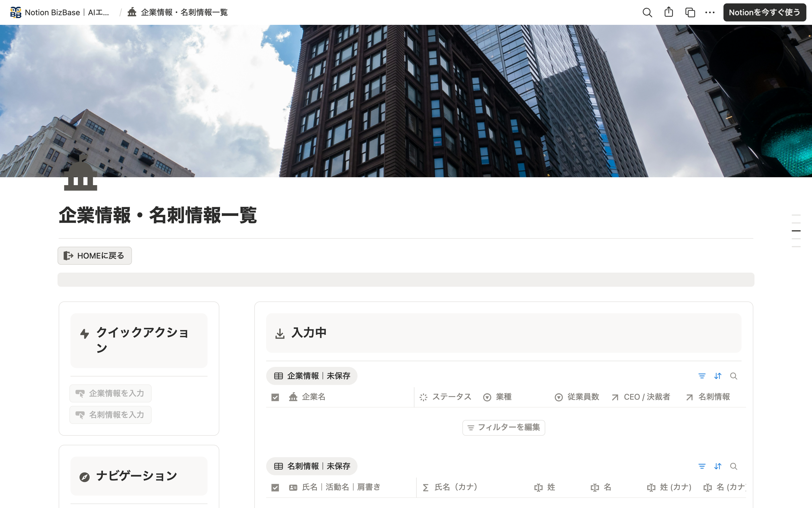Open the three-dot more menu
The height and width of the screenshot is (508, 812).
710,12
